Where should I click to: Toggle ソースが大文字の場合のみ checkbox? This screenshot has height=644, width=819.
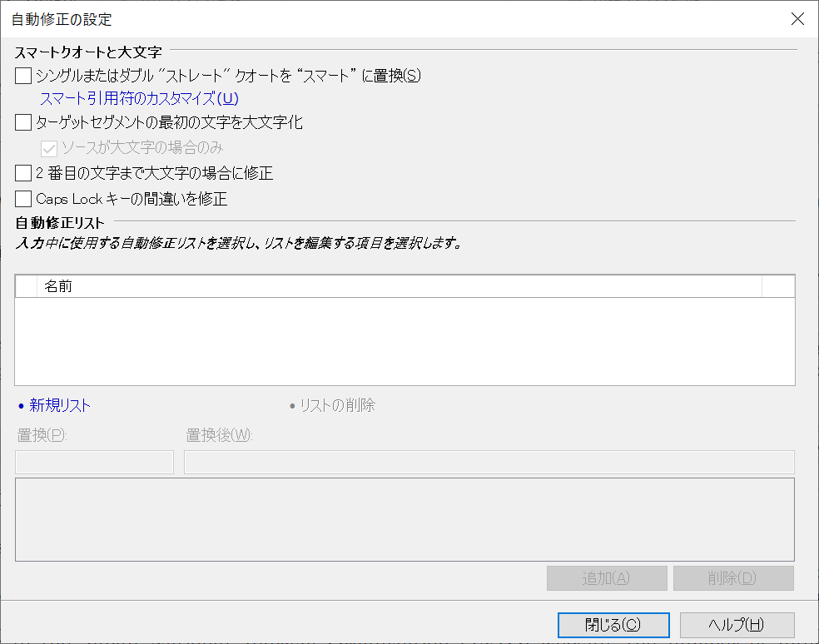49,149
